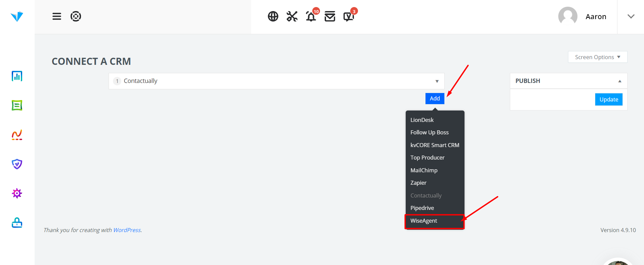644x265 pixels.
Task: Click the CONNECT A CRM heading
Action: coord(91,61)
